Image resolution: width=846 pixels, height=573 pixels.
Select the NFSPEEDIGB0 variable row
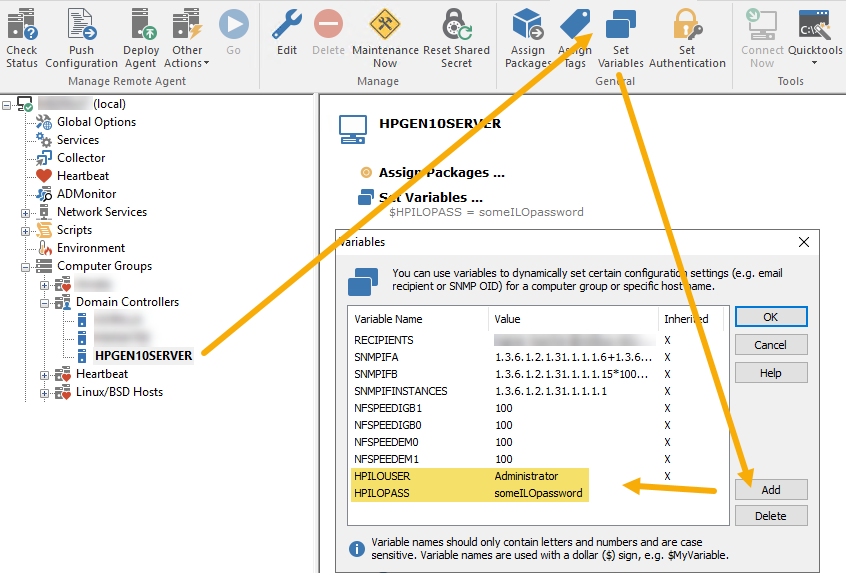click(537, 425)
